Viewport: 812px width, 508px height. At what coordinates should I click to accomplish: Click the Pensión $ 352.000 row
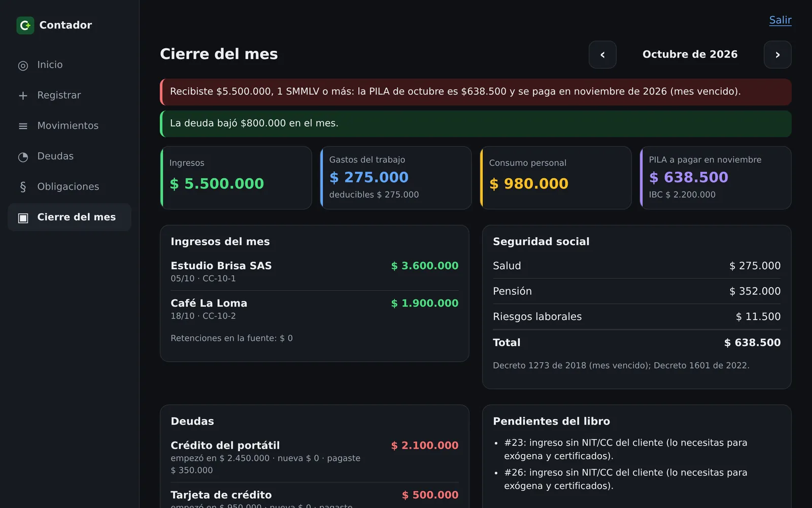coord(637,291)
